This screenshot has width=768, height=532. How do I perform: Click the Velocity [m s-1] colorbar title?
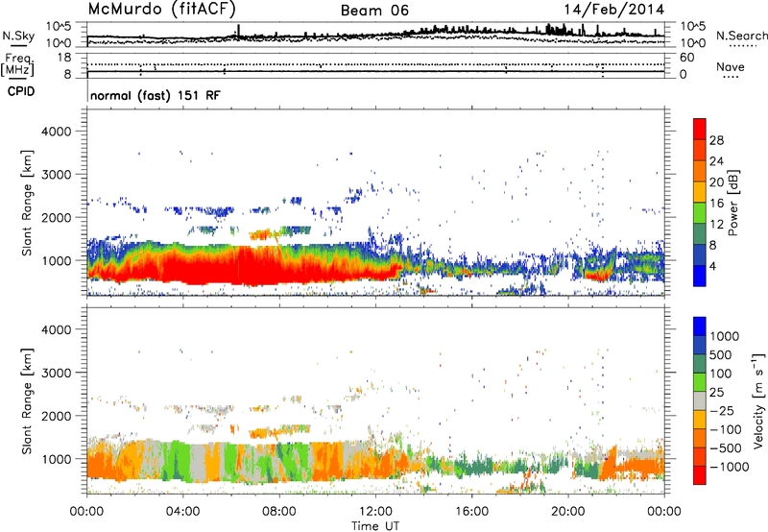[758, 400]
